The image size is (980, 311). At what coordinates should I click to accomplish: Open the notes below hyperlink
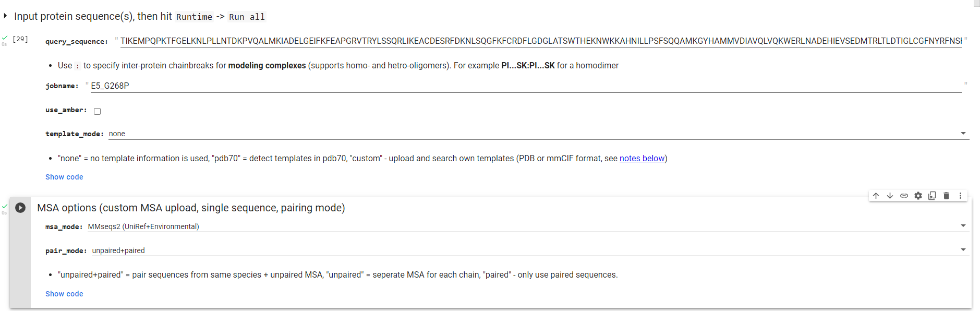[642, 158]
